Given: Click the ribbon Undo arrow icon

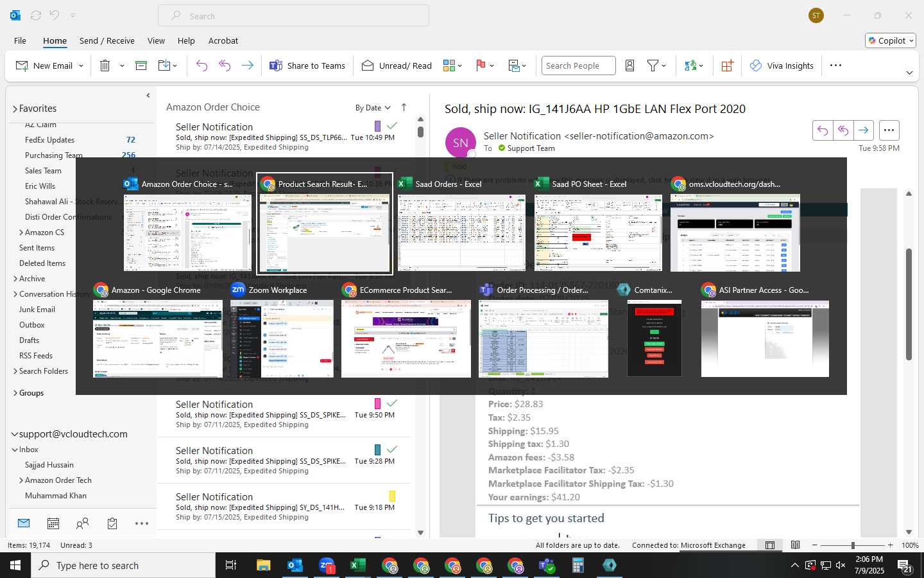Looking at the screenshot, I should coord(201,66).
